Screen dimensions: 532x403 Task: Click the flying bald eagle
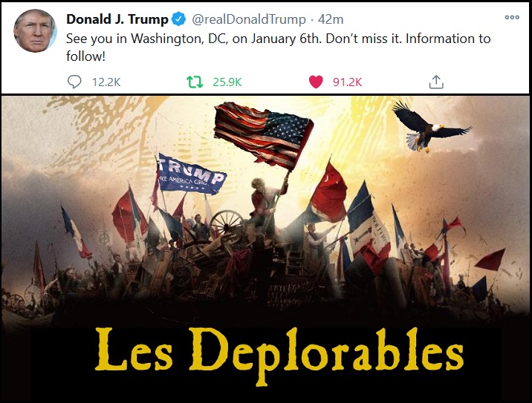(x=428, y=127)
